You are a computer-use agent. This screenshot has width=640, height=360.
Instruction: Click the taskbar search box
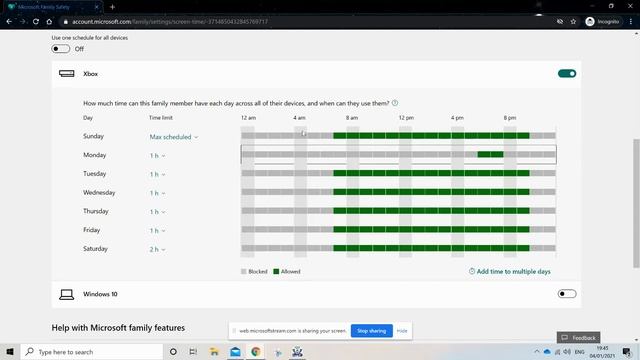pyautogui.click(x=91, y=351)
